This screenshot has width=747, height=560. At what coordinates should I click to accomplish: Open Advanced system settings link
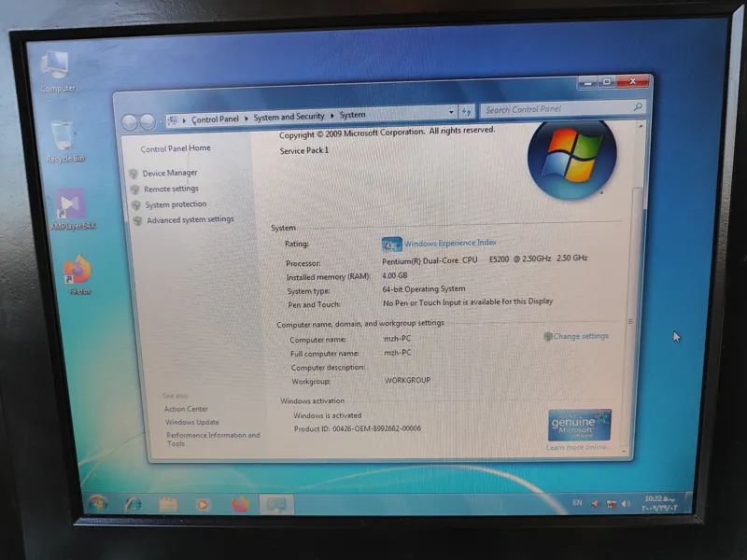[x=190, y=220]
